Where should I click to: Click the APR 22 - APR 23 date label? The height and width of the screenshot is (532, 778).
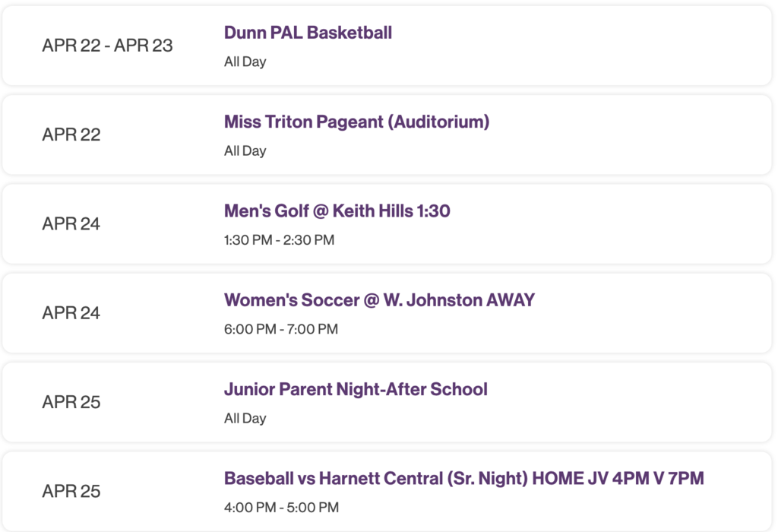click(x=107, y=46)
